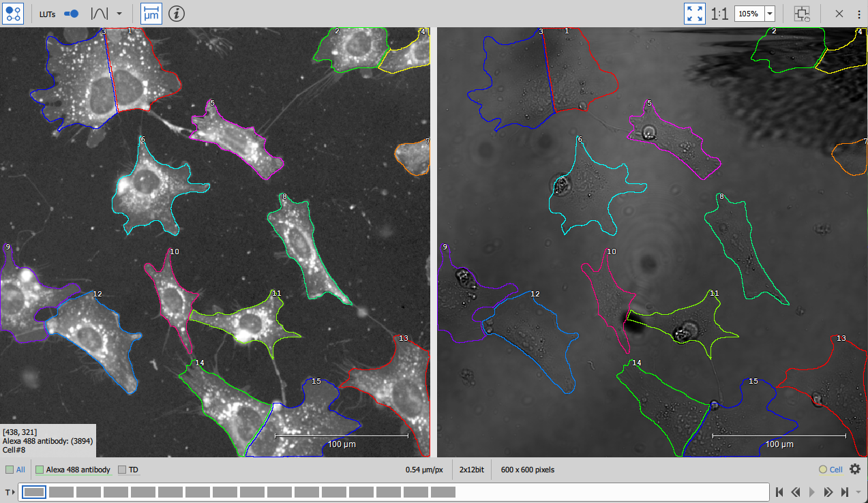Open the three-dot more options menu

[x=858, y=14]
